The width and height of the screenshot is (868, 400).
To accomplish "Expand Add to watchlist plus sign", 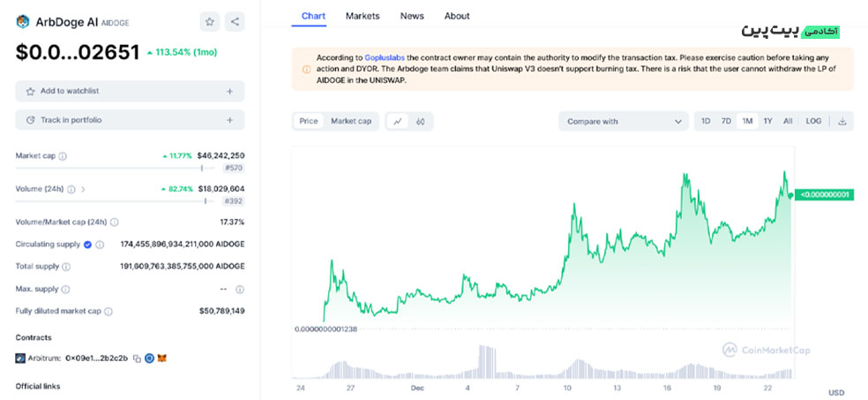I will click(x=229, y=91).
